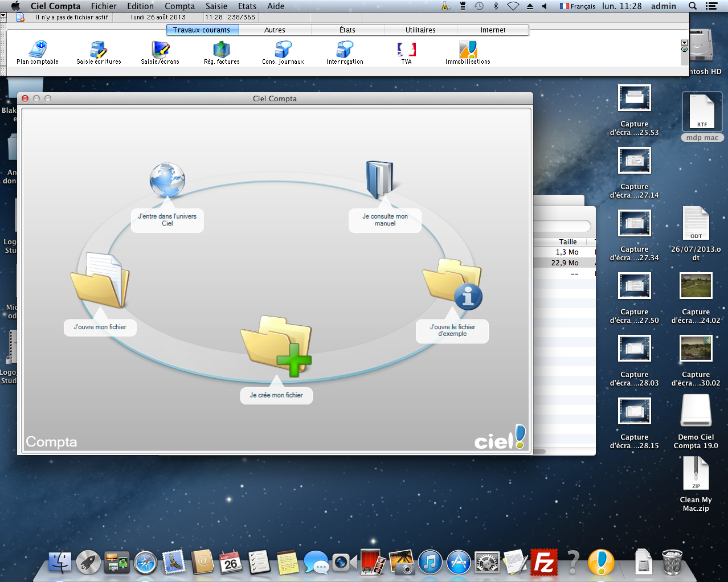Open the Immobilisations tool
728x582 pixels.
468,53
